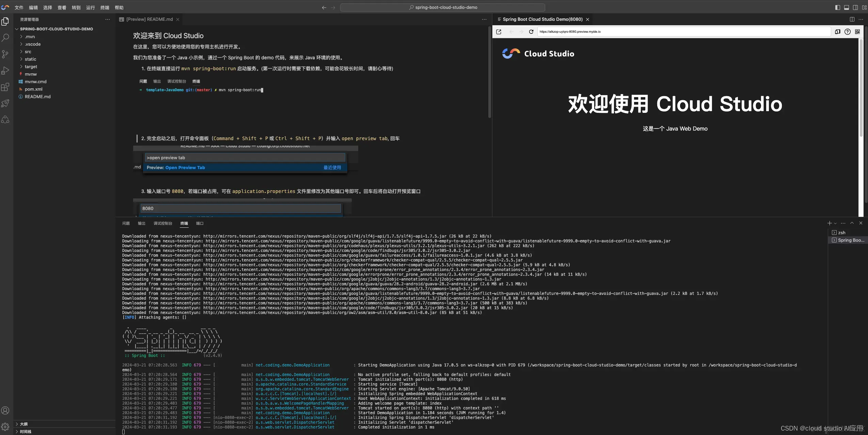Open the Extensions view

pyautogui.click(x=5, y=87)
